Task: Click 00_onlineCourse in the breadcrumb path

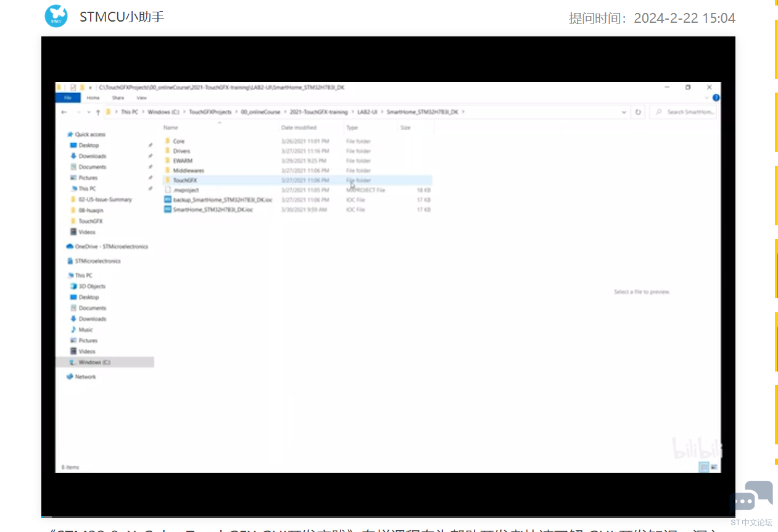Action: [260, 112]
